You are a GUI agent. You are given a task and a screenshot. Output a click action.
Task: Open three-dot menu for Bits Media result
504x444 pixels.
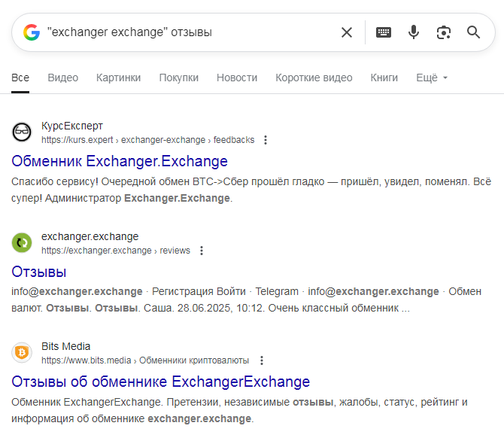pos(262,360)
